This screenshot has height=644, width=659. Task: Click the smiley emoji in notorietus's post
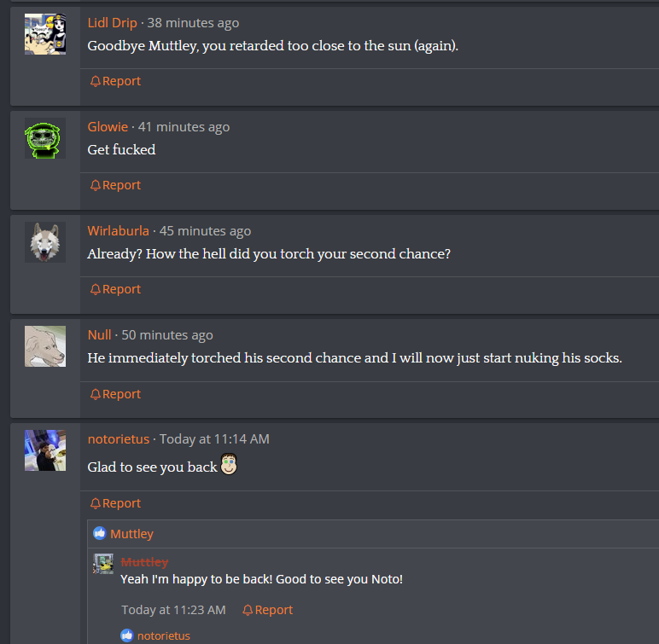point(229,464)
